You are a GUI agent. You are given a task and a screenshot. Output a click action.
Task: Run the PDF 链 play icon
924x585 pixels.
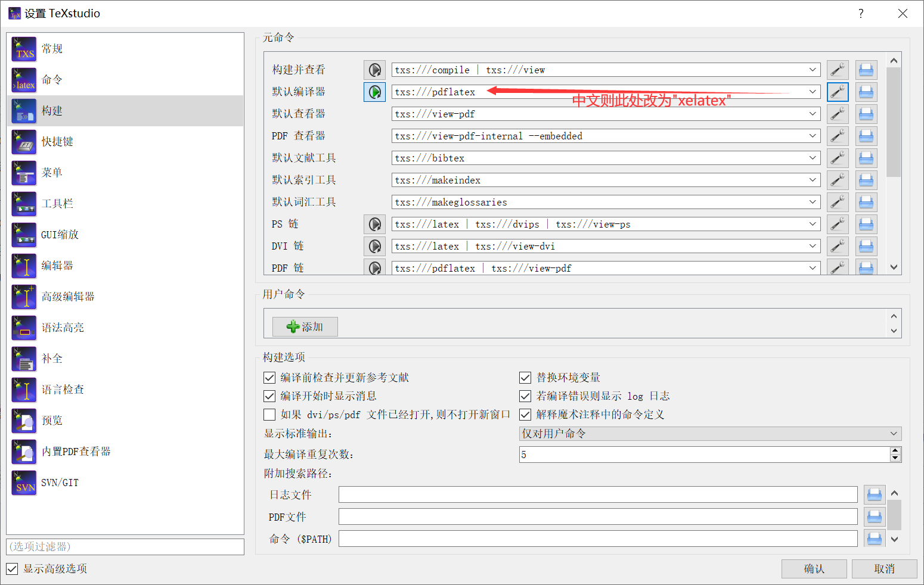point(374,267)
